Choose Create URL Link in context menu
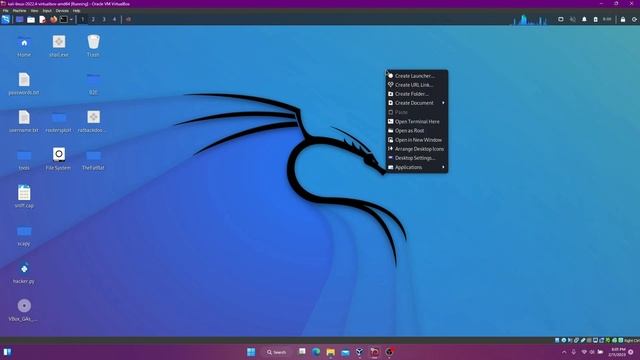Screen dimensions: 640x360 click(417, 85)
